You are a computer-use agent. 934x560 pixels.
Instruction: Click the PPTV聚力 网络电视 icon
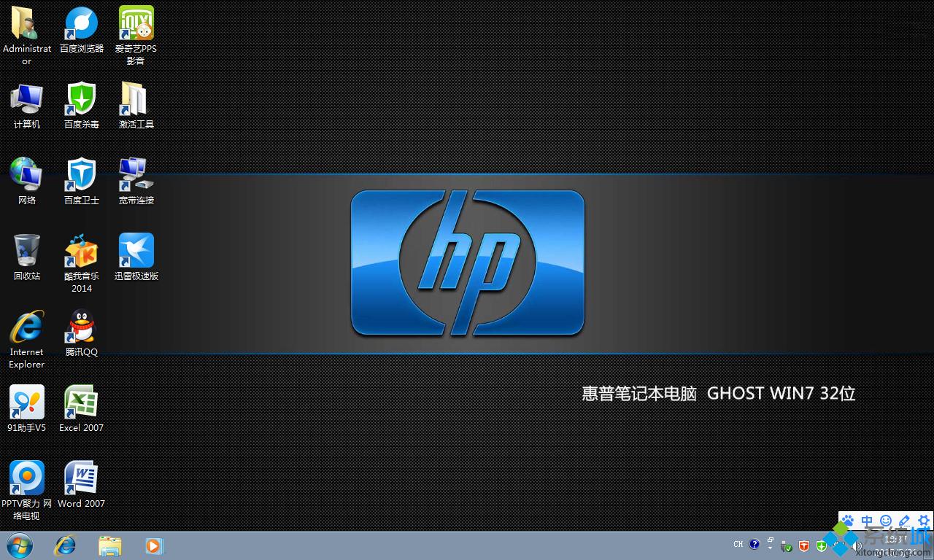point(27,478)
